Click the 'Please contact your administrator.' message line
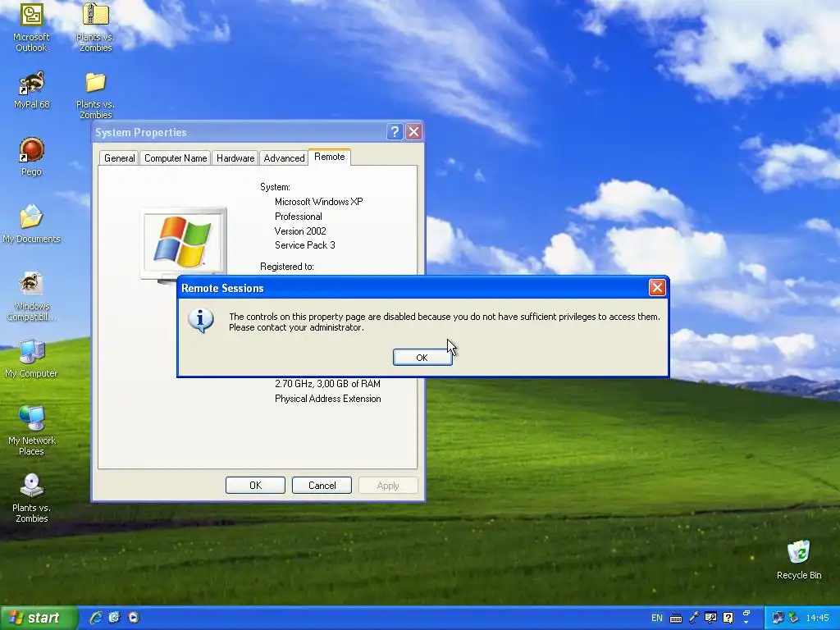Image resolution: width=840 pixels, height=630 pixels. pyautogui.click(x=296, y=327)
